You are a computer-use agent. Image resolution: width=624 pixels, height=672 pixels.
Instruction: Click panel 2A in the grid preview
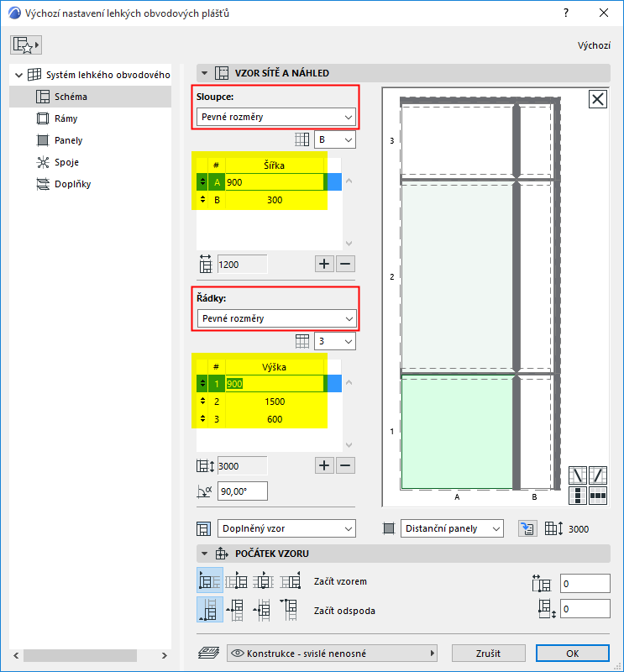(x=457, y=276)
